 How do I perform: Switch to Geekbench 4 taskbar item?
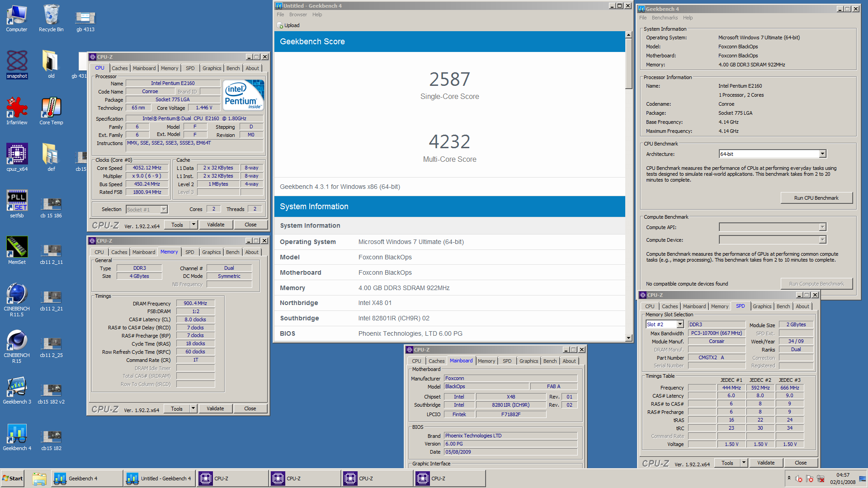click(x=87, y=479)
